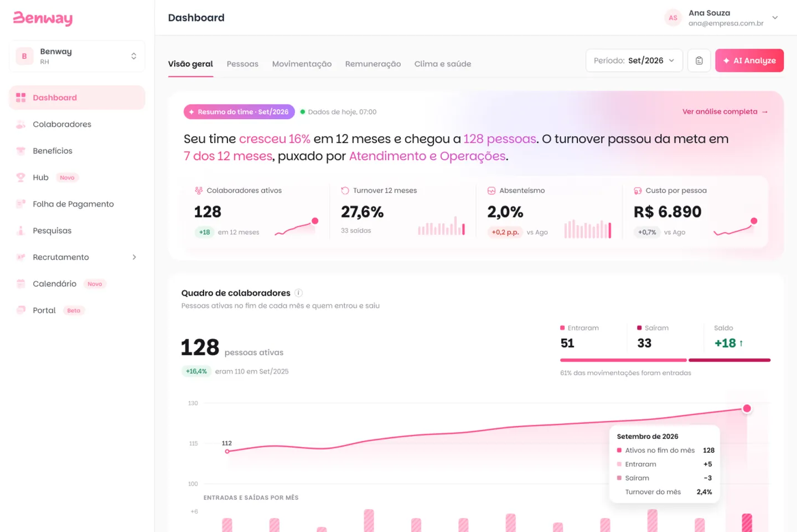Viewport: 797px width, 532px height.
Task: Click the Benway logo
Action: point(43,18)
